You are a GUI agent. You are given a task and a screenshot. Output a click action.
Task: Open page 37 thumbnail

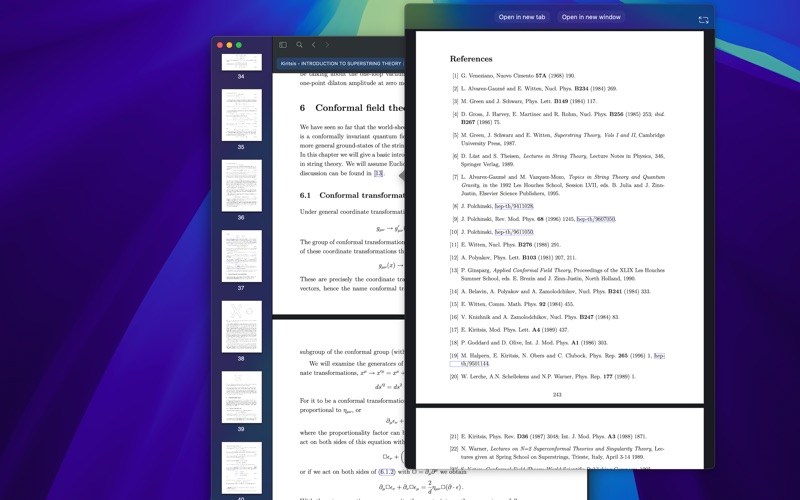[241, 256]
